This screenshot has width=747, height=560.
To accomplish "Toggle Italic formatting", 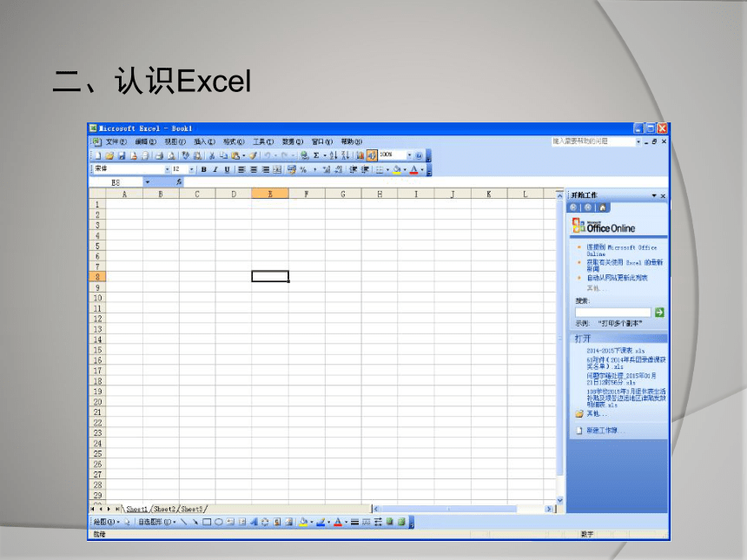I will [x=215, y=169].
